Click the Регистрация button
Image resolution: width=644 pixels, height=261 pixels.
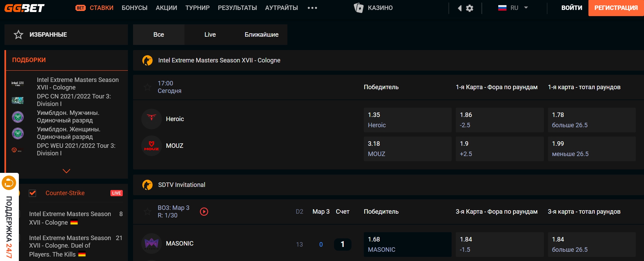click(x=616, y=8)
